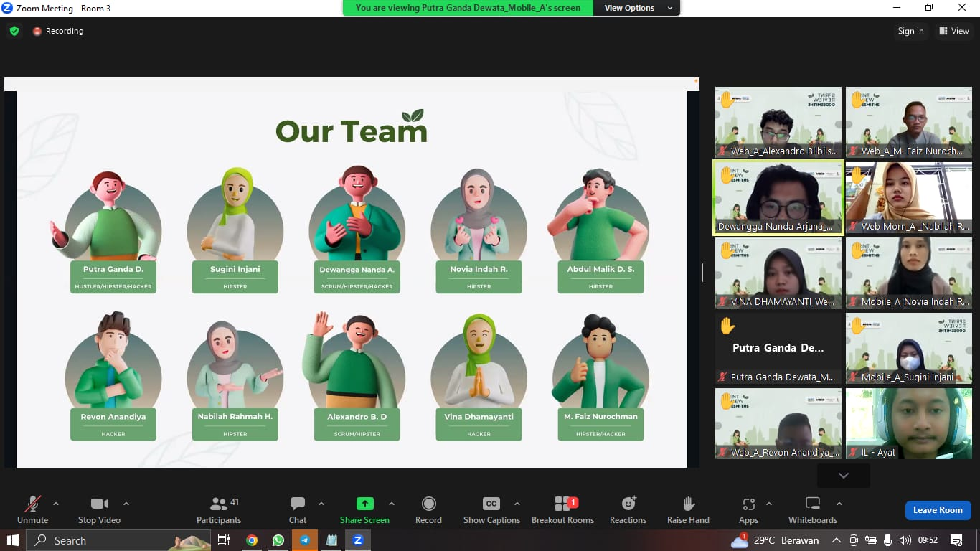Click the Share Screen icon
The image size is (980, 551).
pyautogui.click(x=364, y=504)
